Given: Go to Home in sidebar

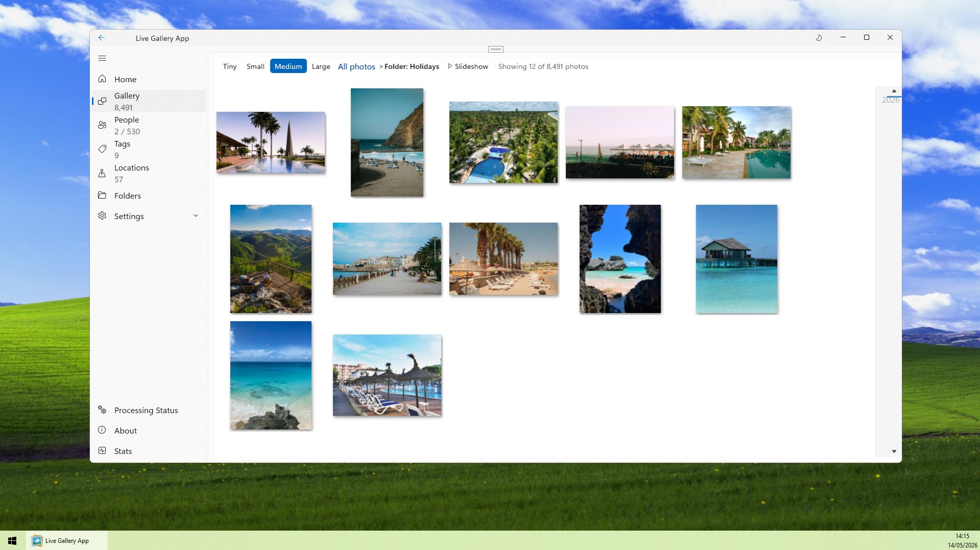Looking at the screenshot, I should pos(149,79).
